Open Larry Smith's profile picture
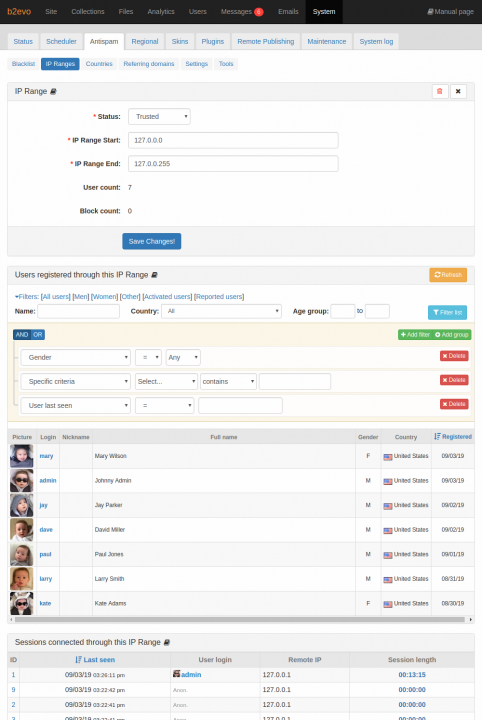Image resolution: width=482 pixels, height=720 pixels. [22, 579]
